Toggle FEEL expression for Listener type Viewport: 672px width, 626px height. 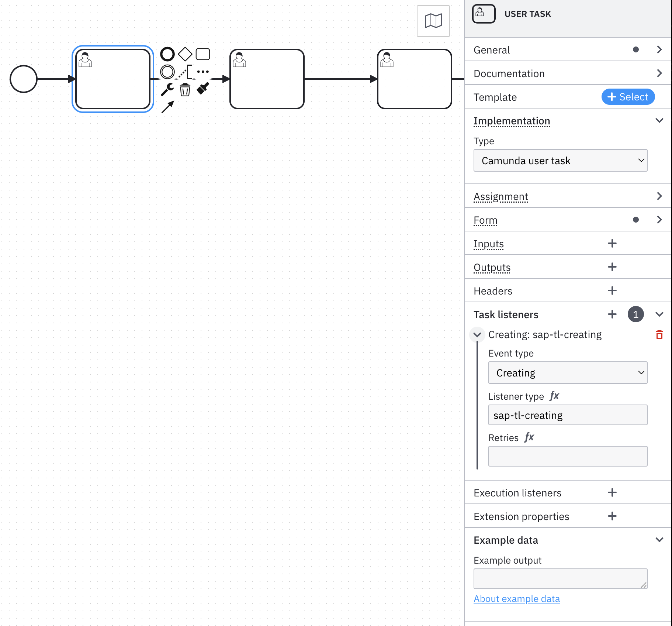554,396
